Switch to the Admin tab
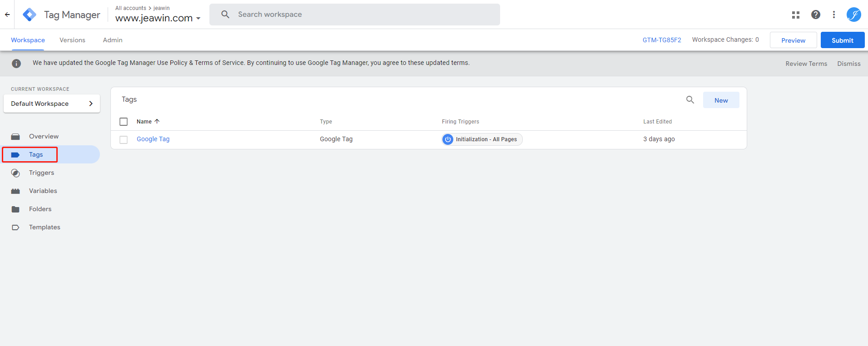 113,40
